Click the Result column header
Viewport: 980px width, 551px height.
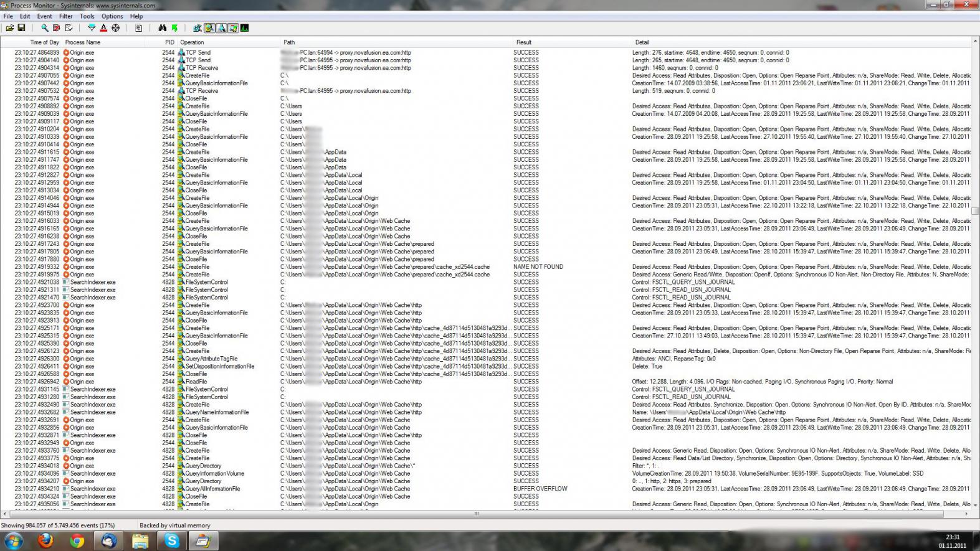coord(573,42)
